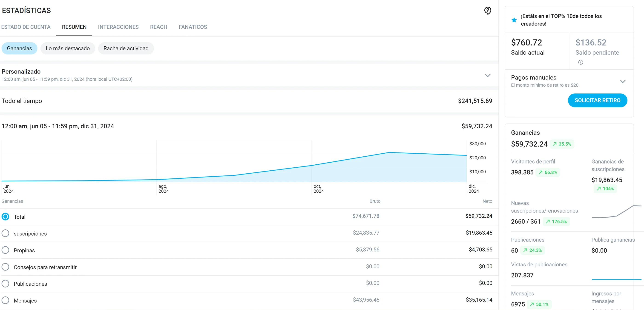Click the earnings chart peak near dic 2024
The image size is (644, 310).
pyautogui.click(x=389, y=152)
